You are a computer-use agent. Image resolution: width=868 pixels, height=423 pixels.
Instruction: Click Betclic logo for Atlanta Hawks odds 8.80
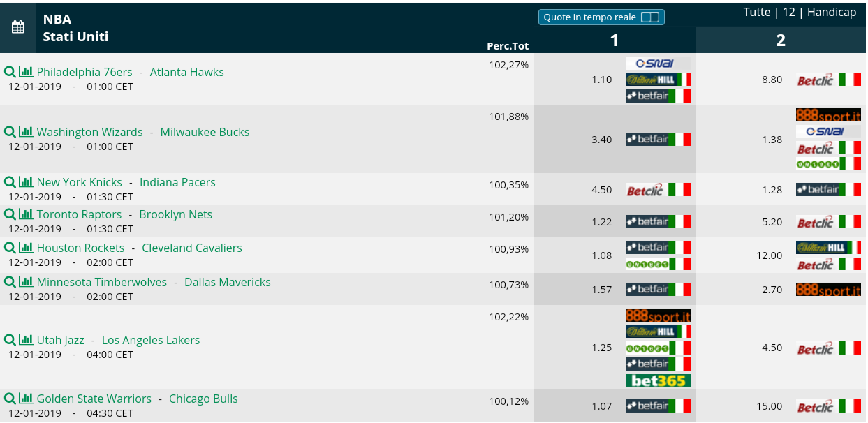click(x=829, y=80)
